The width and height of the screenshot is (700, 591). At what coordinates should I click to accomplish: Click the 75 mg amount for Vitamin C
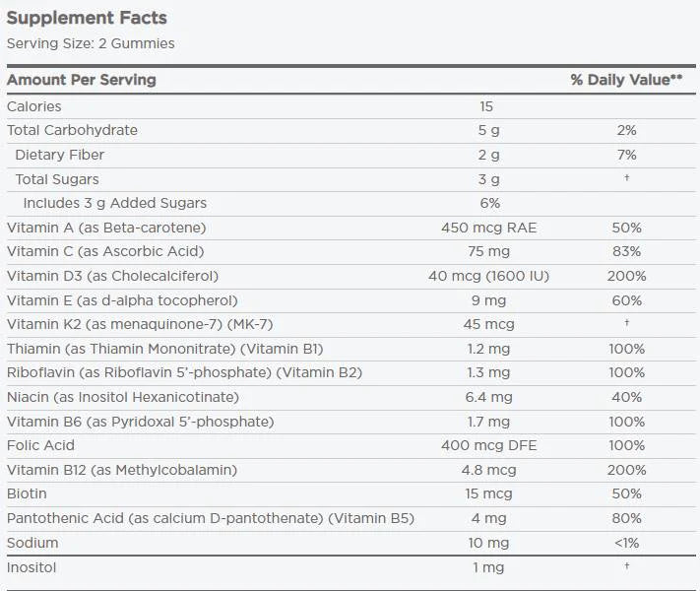coord(486,251)
